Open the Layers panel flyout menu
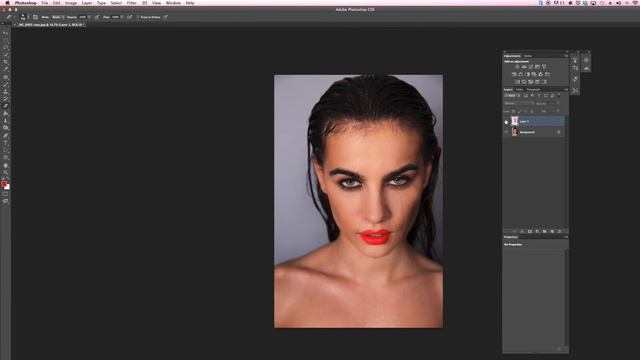The width and height of the screenshot is (640, 360). 566,89
